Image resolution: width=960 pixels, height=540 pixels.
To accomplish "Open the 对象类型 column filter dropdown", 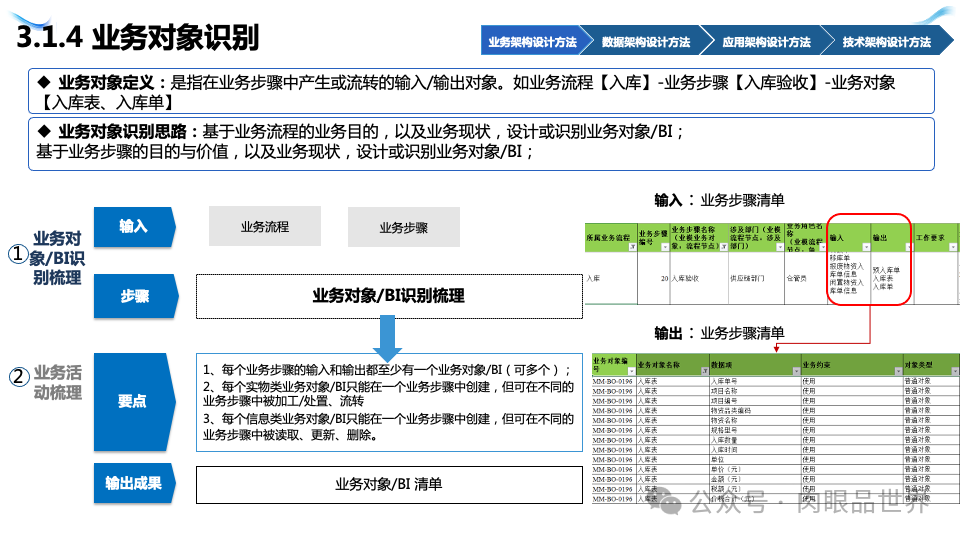I will (x=954, y=371).
